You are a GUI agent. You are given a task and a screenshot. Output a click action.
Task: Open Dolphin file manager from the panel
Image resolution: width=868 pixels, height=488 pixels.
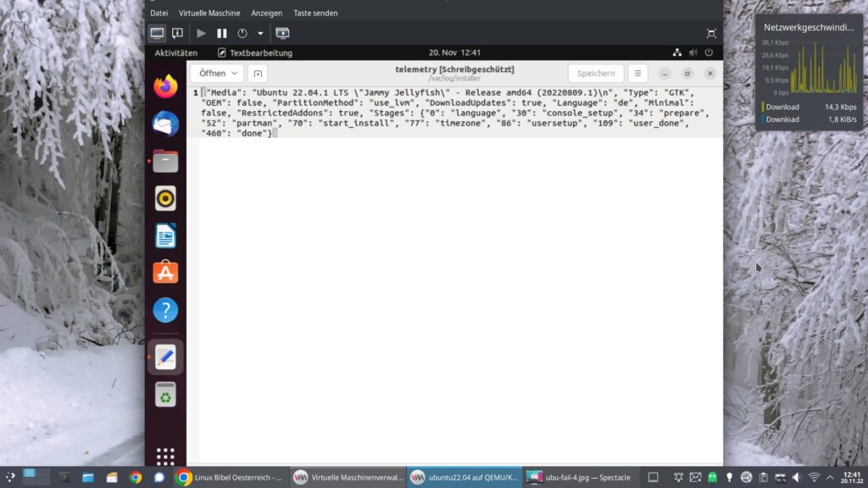88,477
